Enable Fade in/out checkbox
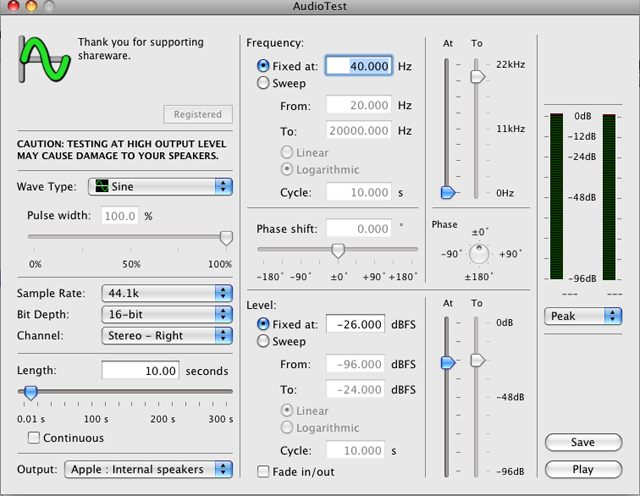Image resolution: width=640 pixels, height=496 pixels. (263, 472)
